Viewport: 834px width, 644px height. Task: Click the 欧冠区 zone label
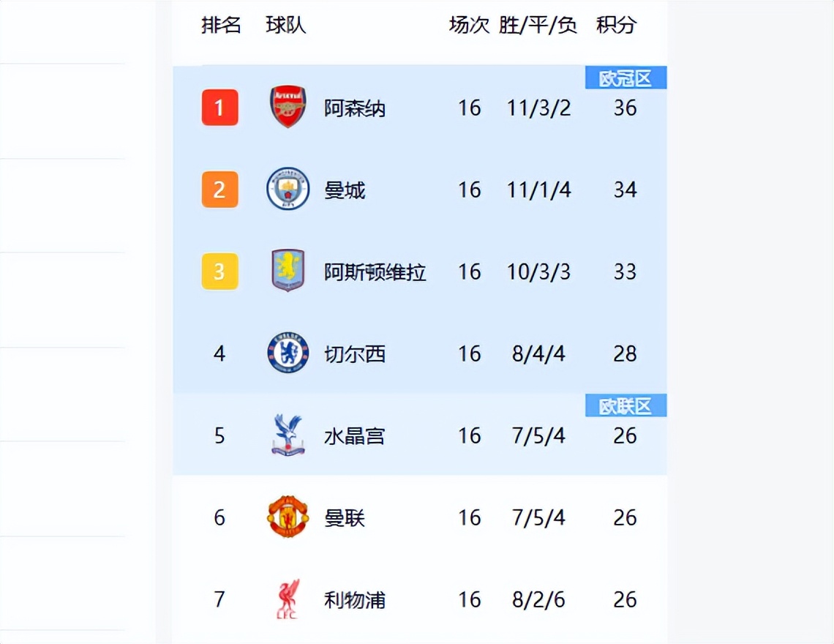point(625,78)
